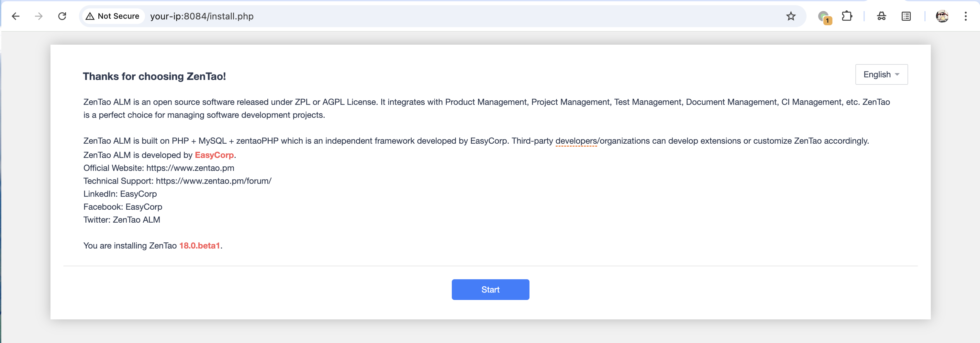Open the browser side panel icon

[906, 17]
